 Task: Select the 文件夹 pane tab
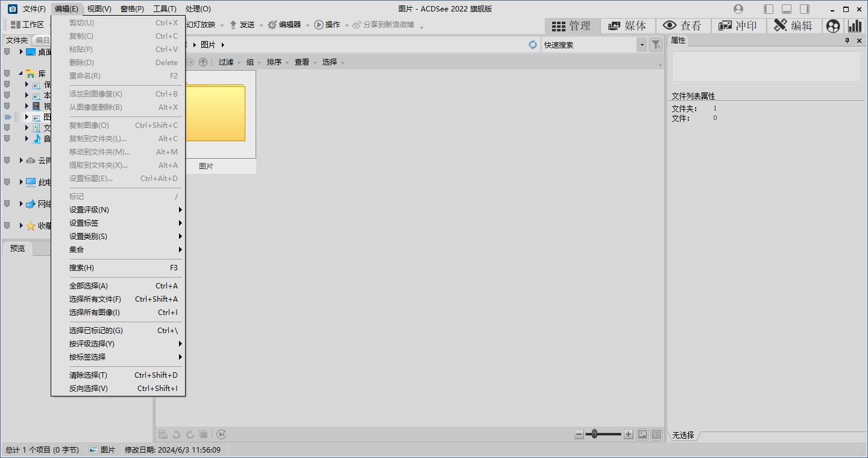pyautogui.click(x=17, y=40)
